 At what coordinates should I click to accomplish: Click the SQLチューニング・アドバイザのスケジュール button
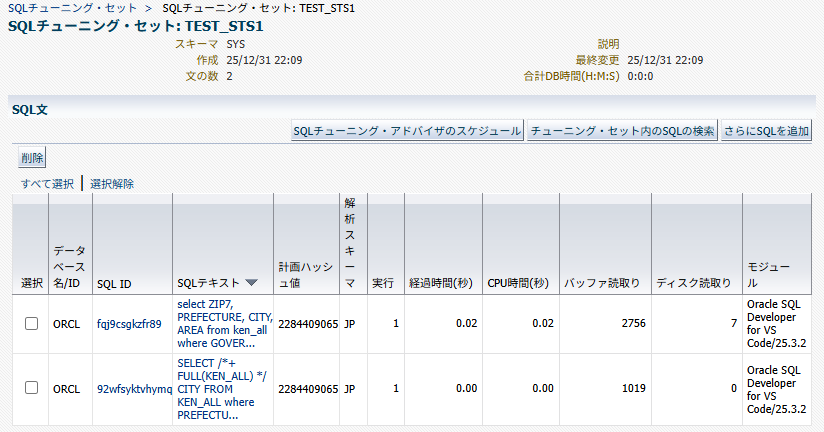pos(406,131)
